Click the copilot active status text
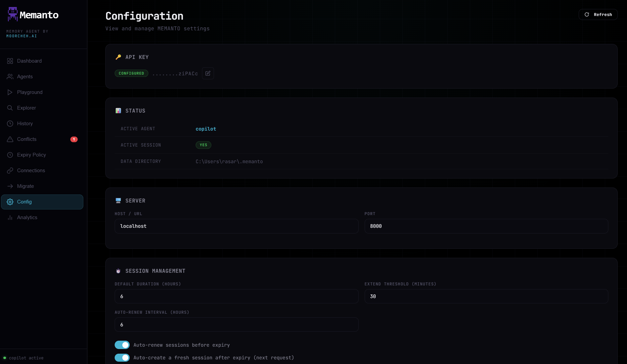Image resolution: width=627 pixels, height=364 pixels. pos(26,358)
